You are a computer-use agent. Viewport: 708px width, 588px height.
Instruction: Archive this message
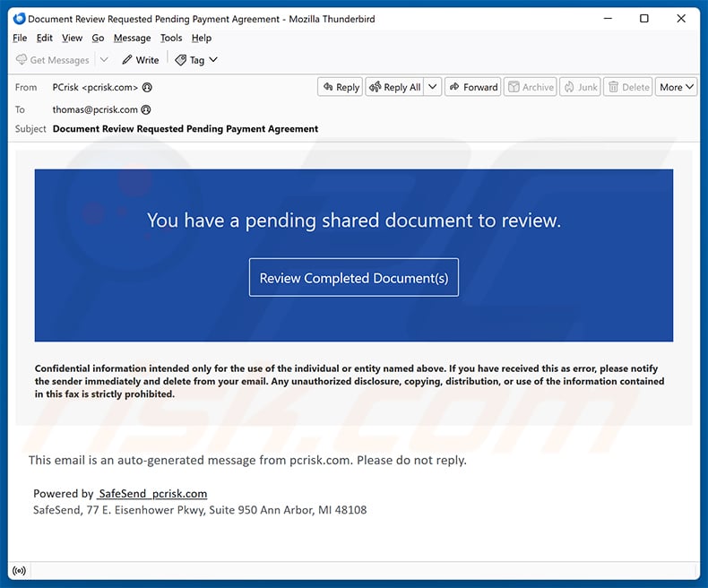530,87
